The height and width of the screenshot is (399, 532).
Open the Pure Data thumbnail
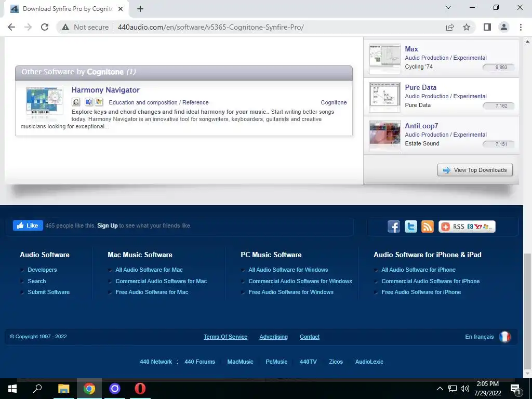click(x=385, y=97)
